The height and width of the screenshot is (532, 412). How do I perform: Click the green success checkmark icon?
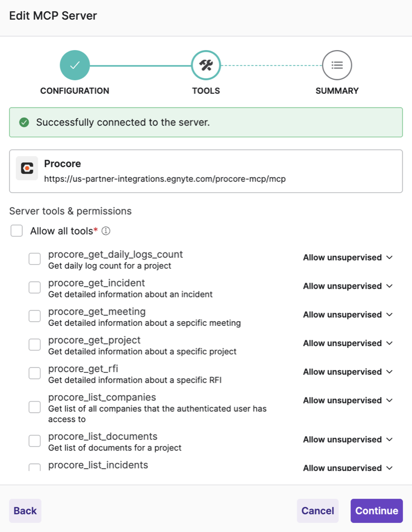[24, 122]
